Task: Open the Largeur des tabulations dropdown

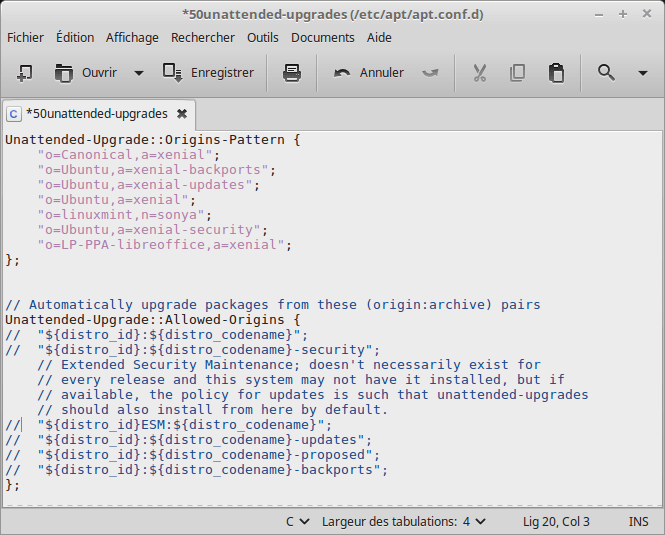Action: click(x=404, y=521)
